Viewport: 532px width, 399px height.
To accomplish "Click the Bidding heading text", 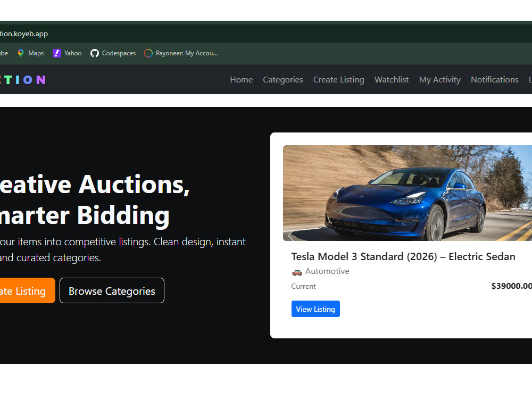I will [x=123, y=215].
